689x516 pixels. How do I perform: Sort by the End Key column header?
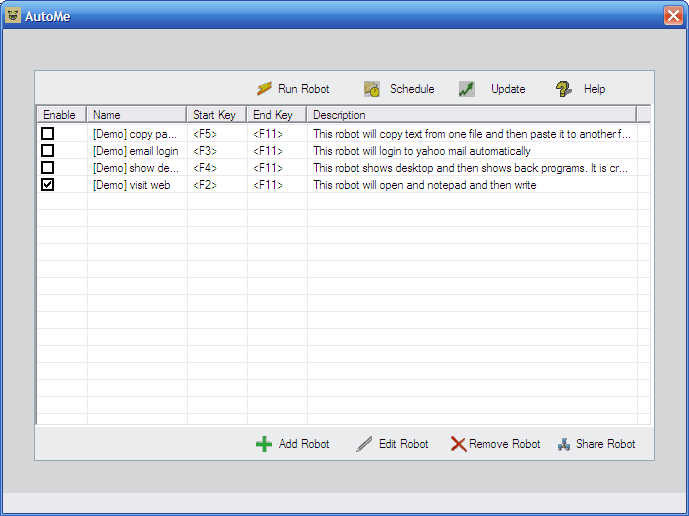pos(277,114)
